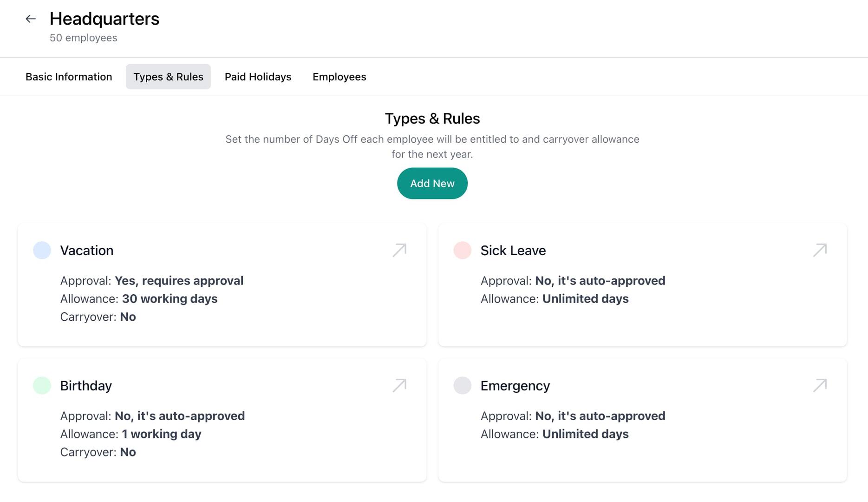Click the Vacation card title
868x502 pixels.
pos(86,251)
